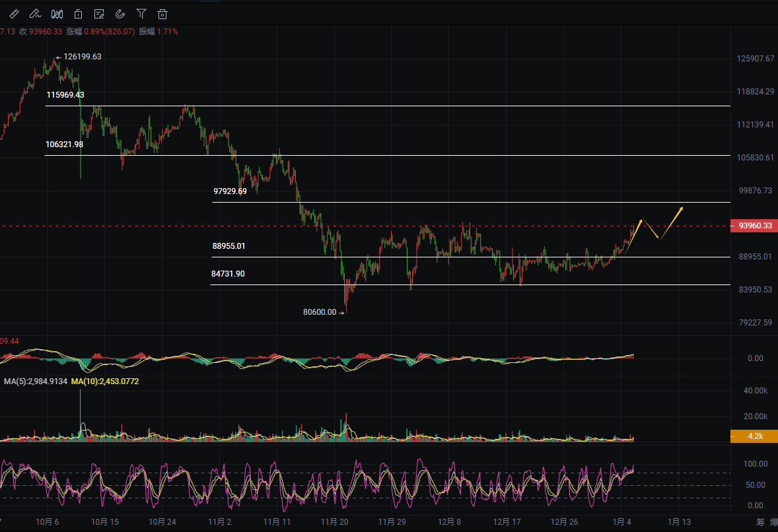This screenshot has height=532, width=778.
Task: Click the lock drawings icon
Action: click(79, 13)
